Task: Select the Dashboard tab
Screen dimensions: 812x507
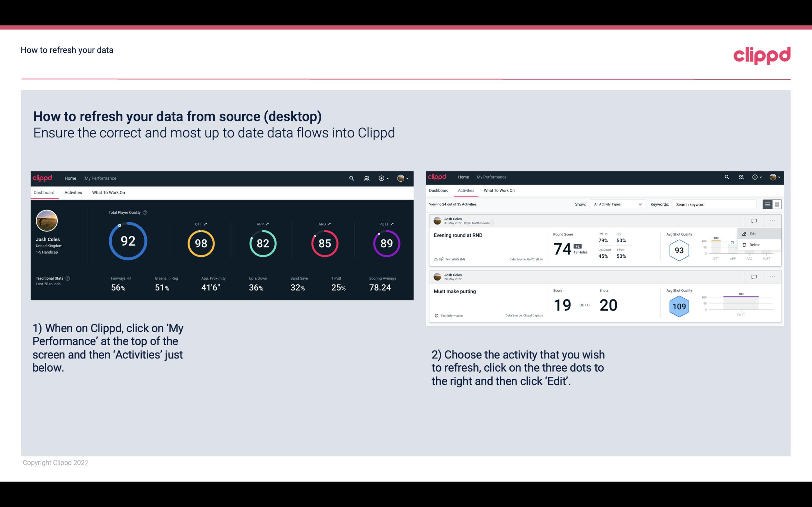Action: 44,192
